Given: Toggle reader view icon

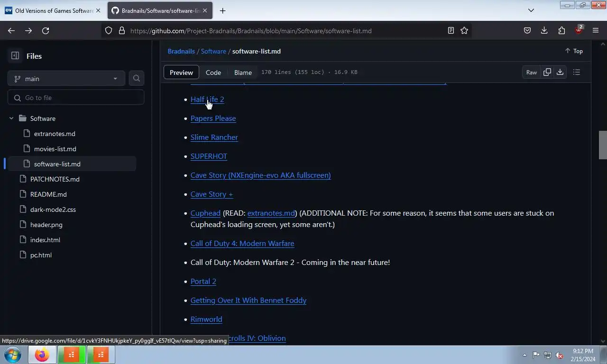Looking at the screenshot, I should 451,31.
